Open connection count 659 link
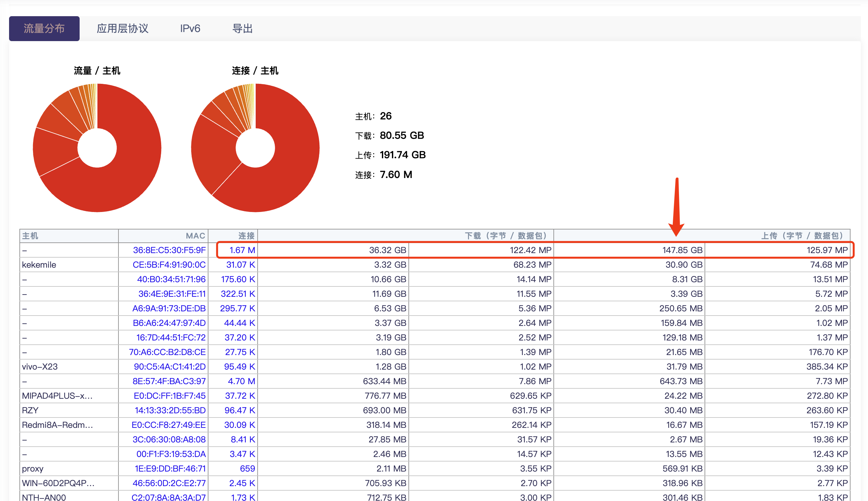Screen dimensions: 868x501 (247, 469)
